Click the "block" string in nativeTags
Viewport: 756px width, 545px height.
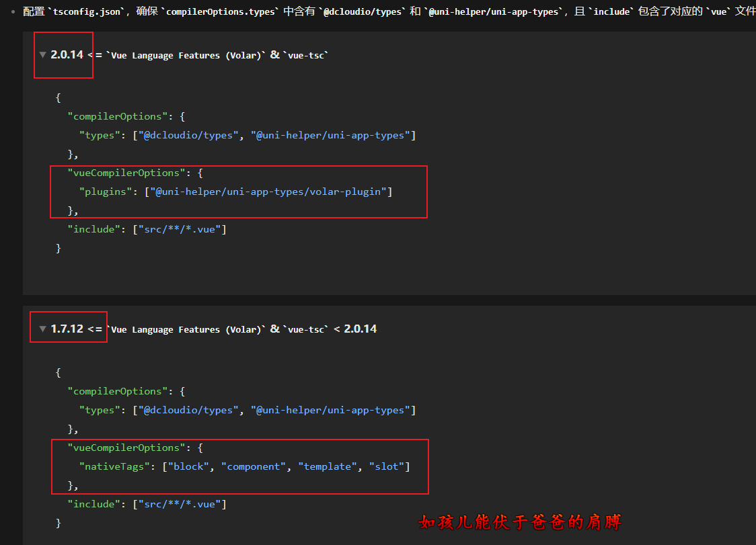pyautogui.click(x=188, y=466)
